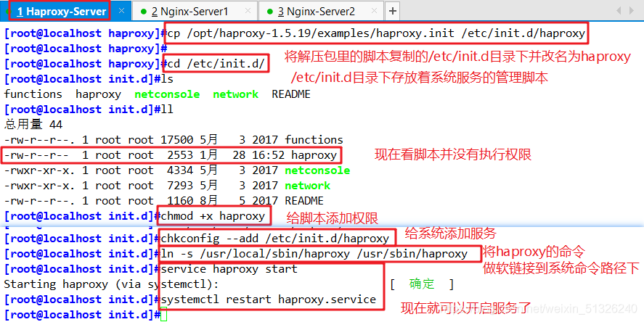The height and width of the screenshot is (322, 644).
Task: Click the 17500 functions listing row
Action: [174, 140]
